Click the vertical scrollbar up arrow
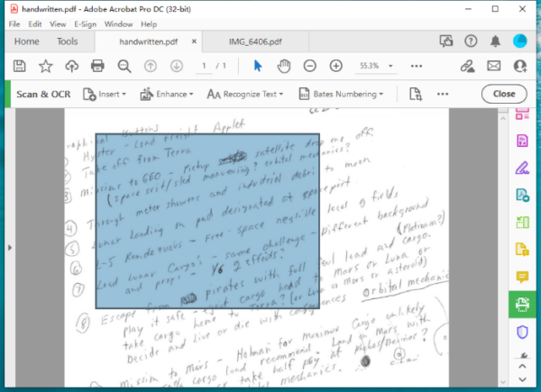Image resolution: width=541 pixels, height=392 pixels. point(503,118)
